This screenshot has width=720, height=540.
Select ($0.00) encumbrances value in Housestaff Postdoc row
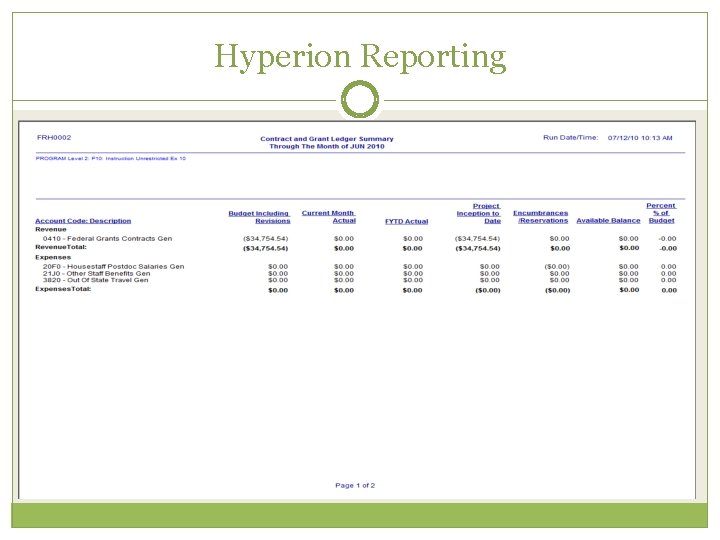pyautogui.click(x=557, y=266)
